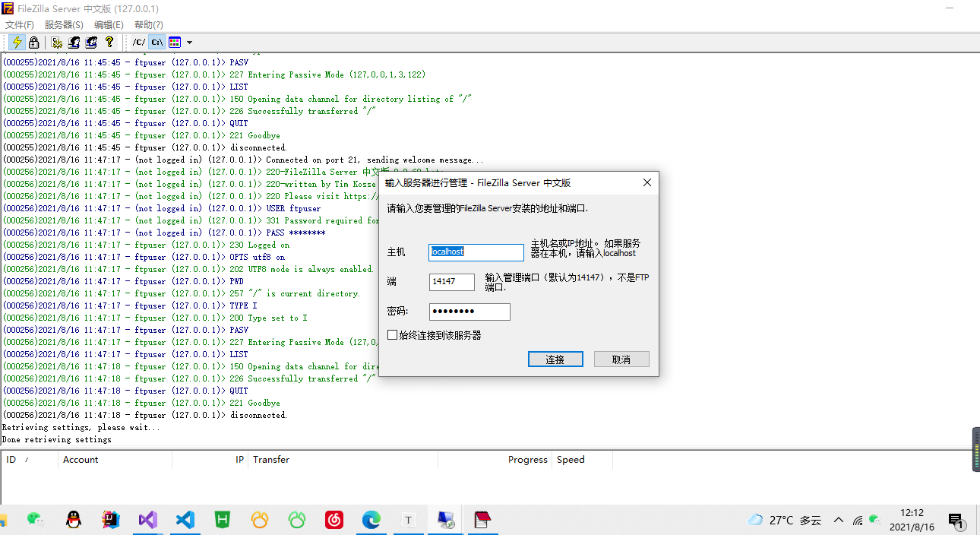Expand the dropdown arrow beside the grid icon

[189, 43]
